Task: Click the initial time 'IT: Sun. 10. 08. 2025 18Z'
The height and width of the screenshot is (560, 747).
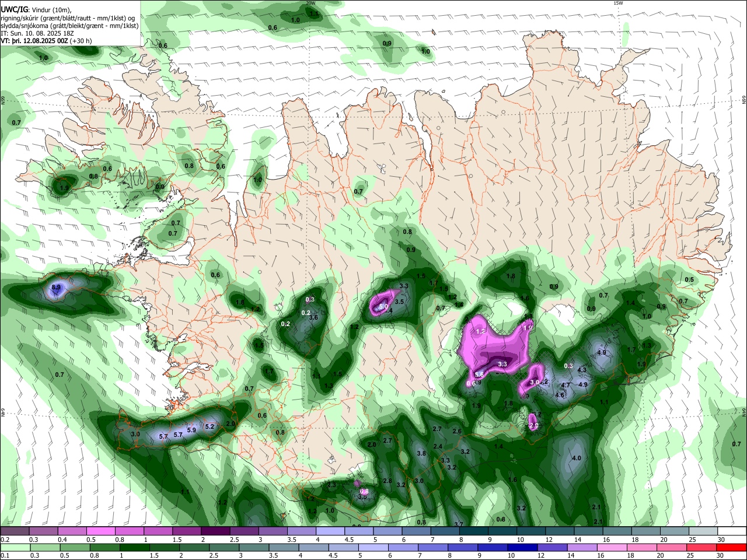Action: (37, 33)
